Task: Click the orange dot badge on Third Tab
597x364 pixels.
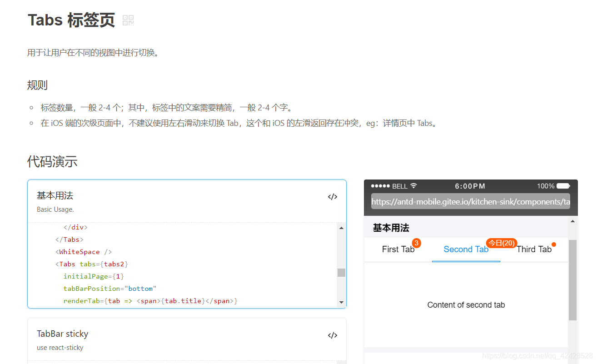Action: (x=554, y=244)
